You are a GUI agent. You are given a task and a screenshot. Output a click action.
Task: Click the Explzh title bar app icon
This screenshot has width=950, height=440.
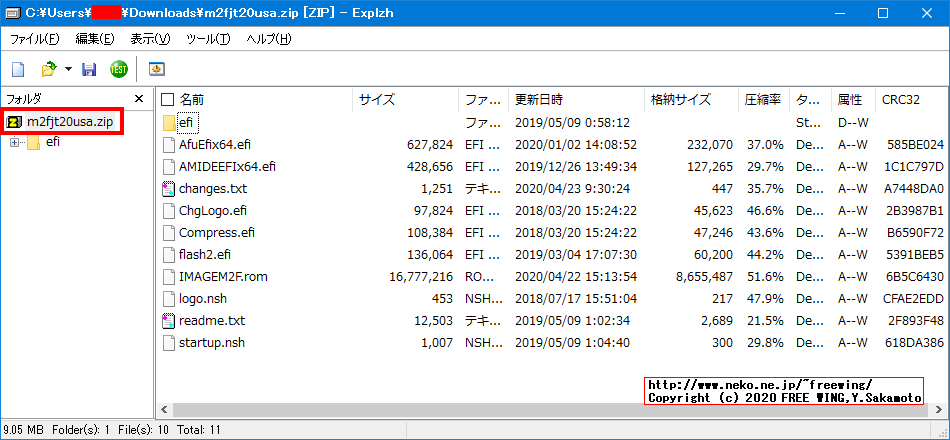[x=13, y=13]
